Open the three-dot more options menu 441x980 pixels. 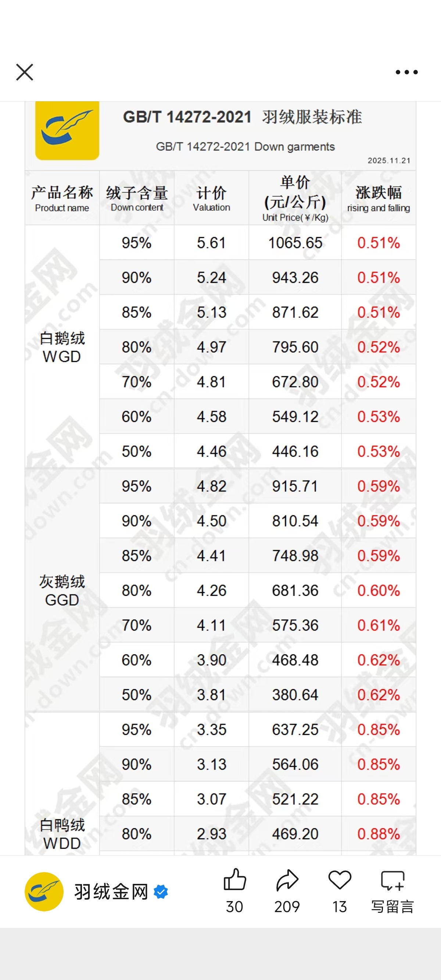pyautogui.click(x=407, y=72)
